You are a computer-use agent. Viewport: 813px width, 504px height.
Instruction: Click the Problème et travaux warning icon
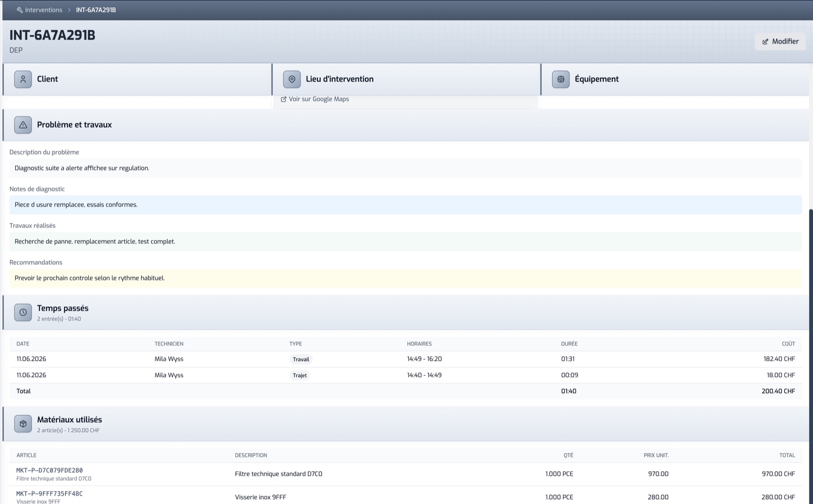pyautogui.click(x=23, y=125)
